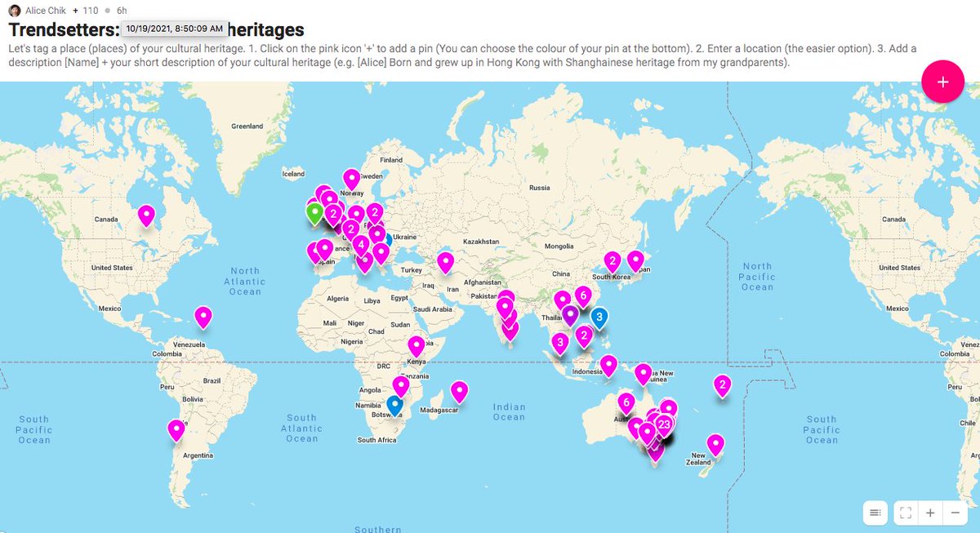Open cluster pin 2 in the Pacific

tap(722, 384)
